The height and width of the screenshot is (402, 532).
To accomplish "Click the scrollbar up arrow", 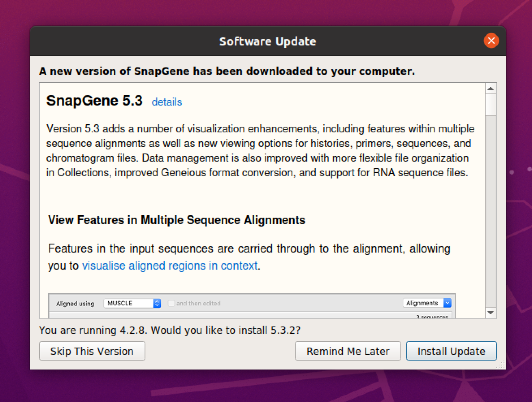I will coord(491,89).
